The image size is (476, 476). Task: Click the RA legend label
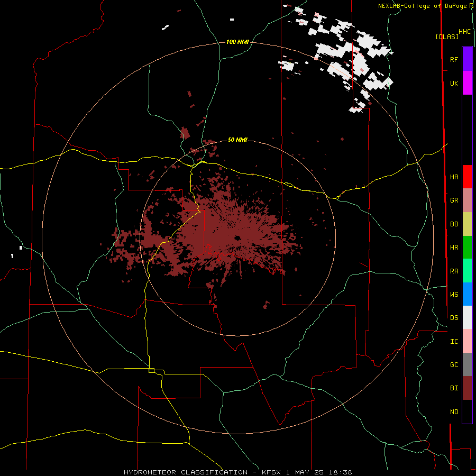(454, 271)
